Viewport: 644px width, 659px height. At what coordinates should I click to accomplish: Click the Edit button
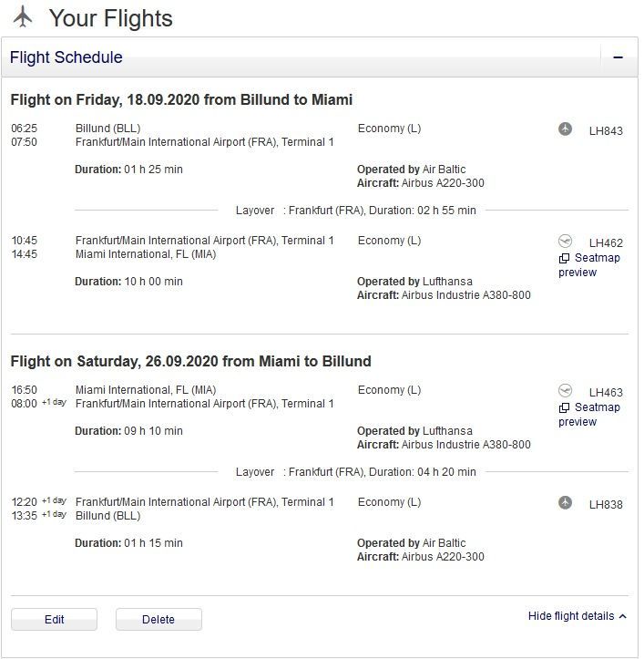(x=54, y=620)
